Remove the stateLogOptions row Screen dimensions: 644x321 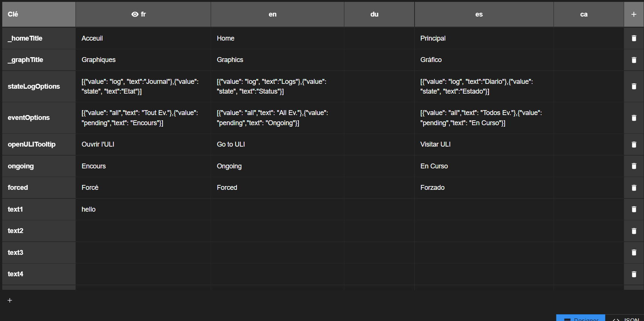[634, 86]
